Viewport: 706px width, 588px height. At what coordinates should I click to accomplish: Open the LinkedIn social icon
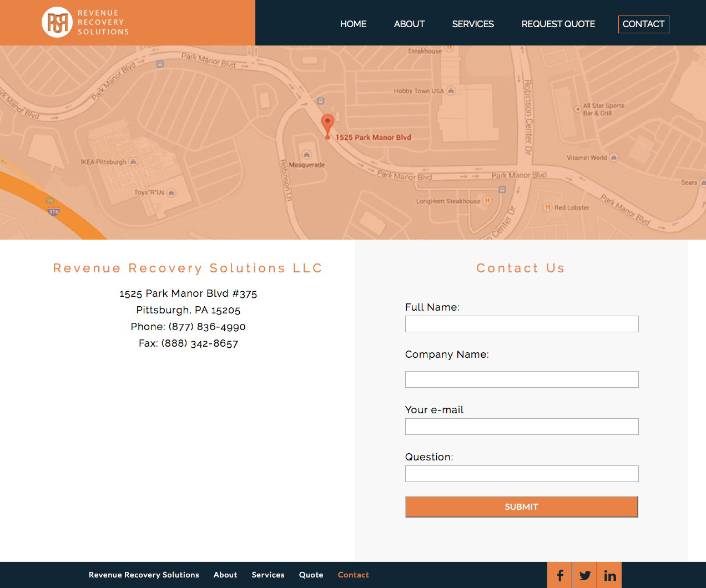pyautogui.click(x=610, y=575)
